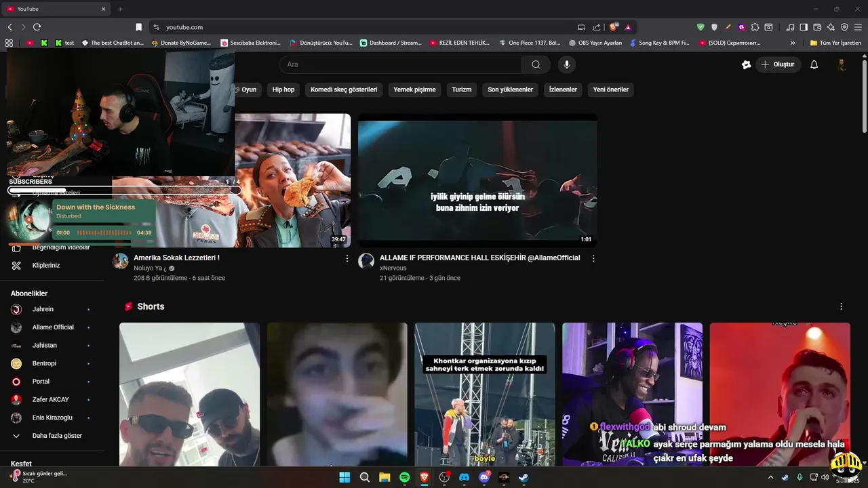Open the color picker eyedropper extension

pos(728,27)
